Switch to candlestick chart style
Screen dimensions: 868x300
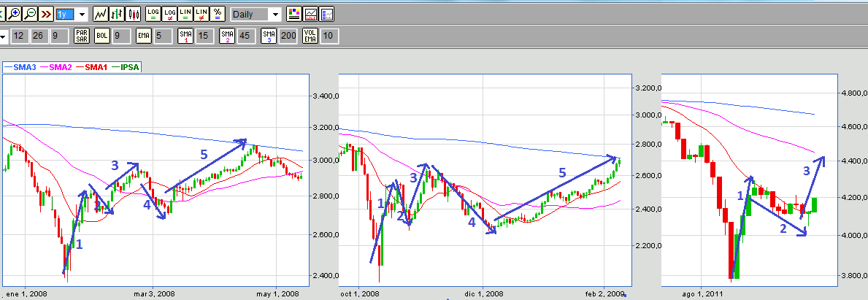[x=134, y=14]
